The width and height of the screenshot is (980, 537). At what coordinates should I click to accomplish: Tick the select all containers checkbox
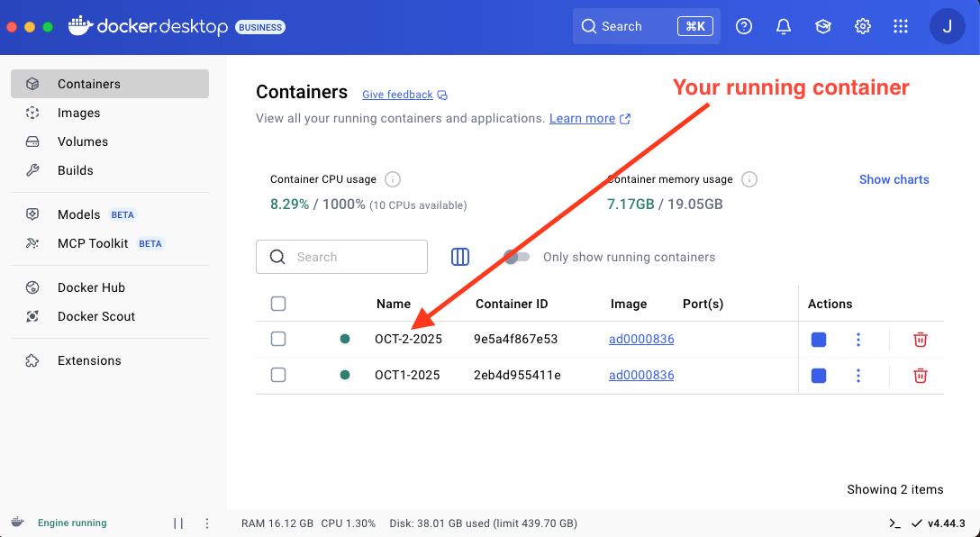(x=278, y=304)
